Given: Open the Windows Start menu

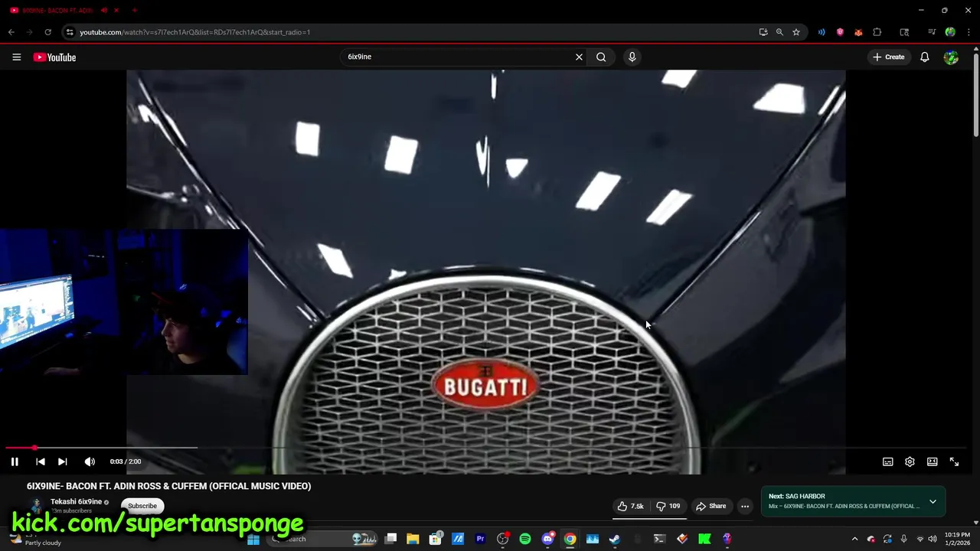Looking at the screenshot, I should point(253,539).
